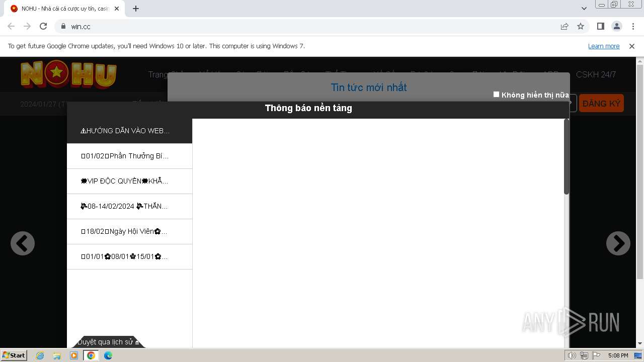The image size is (644, 362).
Task: Open CSKH 24/7 menu item
Action: 596,74
